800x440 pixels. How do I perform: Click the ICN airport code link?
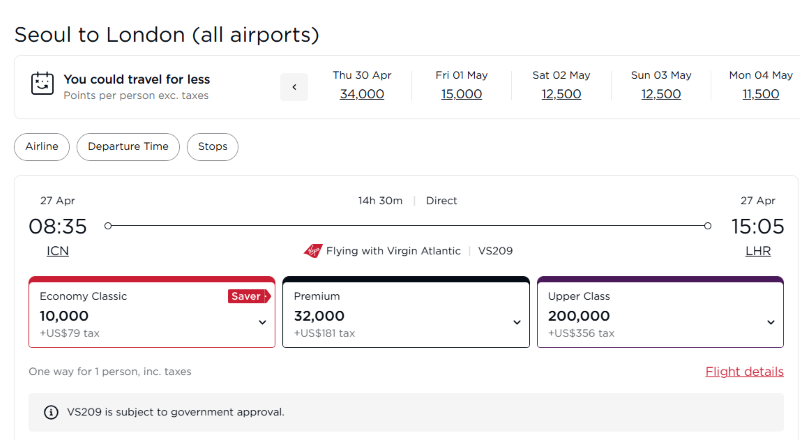pos(58,251)
